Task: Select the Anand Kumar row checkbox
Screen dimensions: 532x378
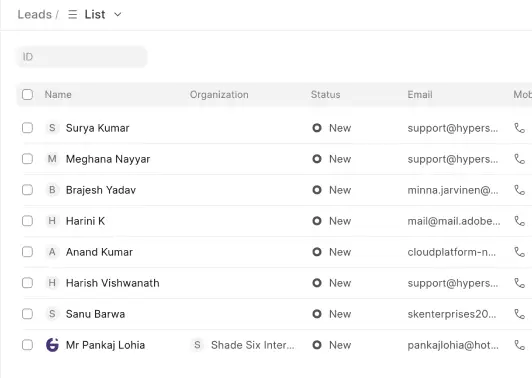Action: point(27,252)
